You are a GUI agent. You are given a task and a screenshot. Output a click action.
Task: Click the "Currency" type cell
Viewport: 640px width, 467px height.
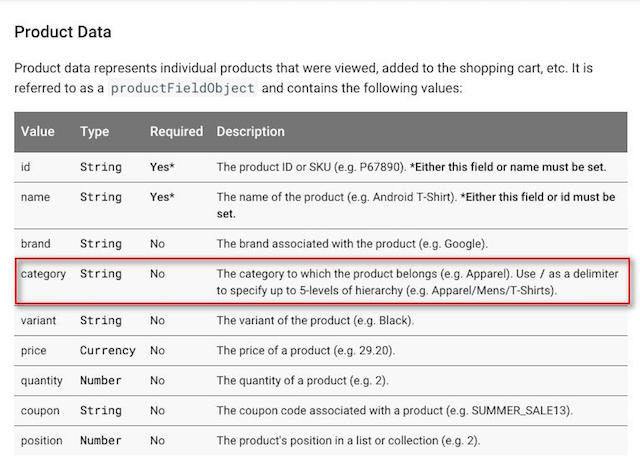coord(107,351)
